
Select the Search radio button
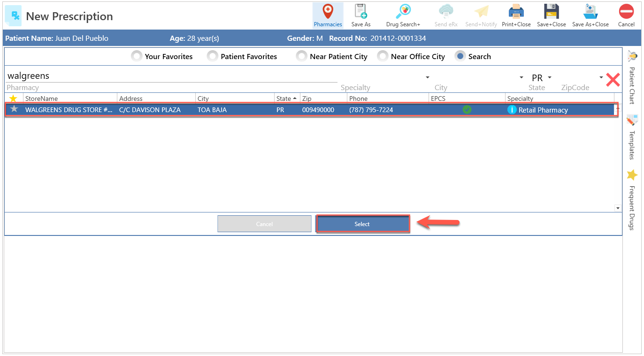(460, 56)
